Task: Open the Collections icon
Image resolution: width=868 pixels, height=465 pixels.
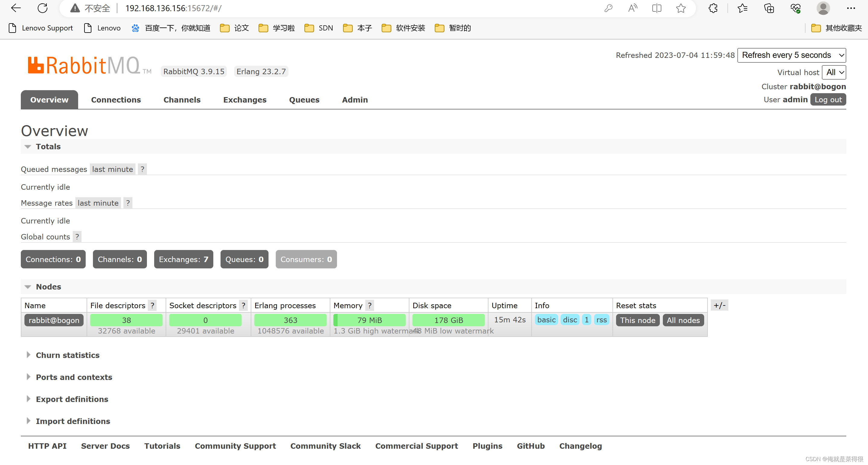Action: pyautogui.click(x=769, y=8)
